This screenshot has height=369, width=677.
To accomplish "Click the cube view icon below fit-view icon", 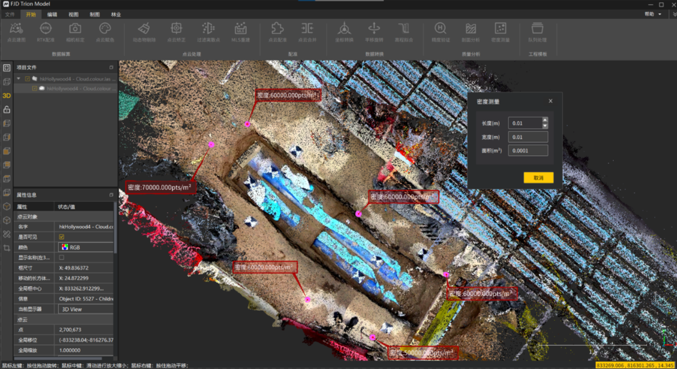I will click(6, 82).
